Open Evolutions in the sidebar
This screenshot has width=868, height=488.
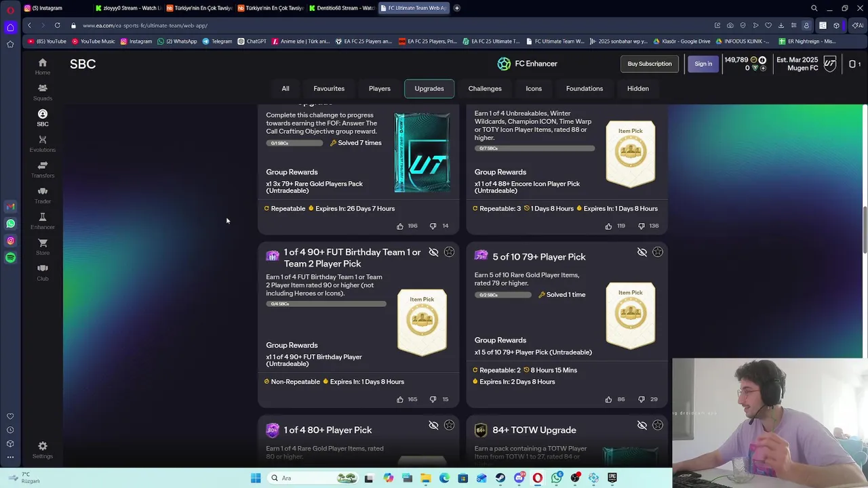point(43,144)
